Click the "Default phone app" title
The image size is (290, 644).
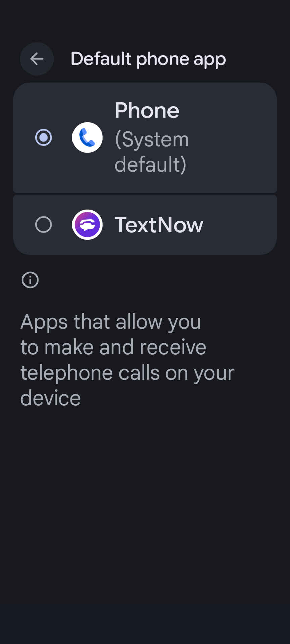[x=148, y=59]
